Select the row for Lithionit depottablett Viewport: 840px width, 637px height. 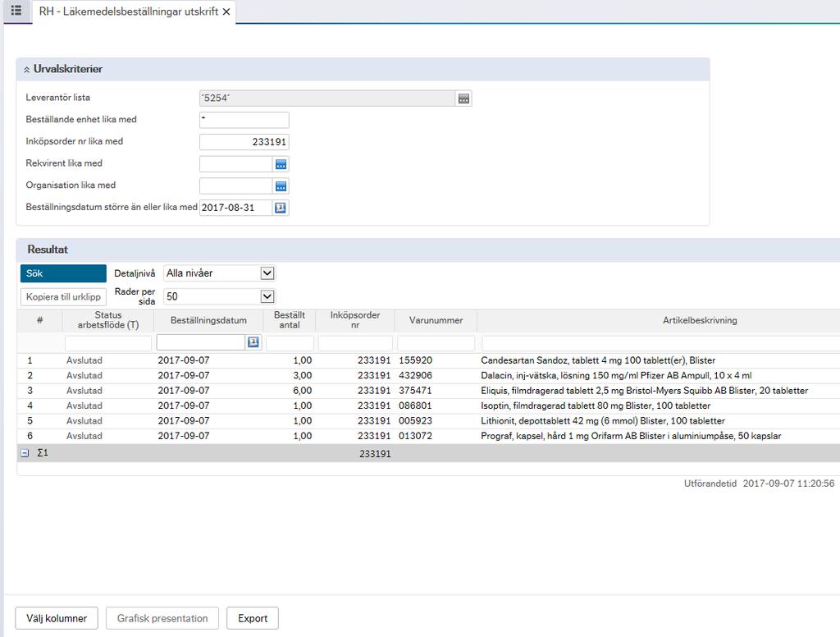[428, 420]
